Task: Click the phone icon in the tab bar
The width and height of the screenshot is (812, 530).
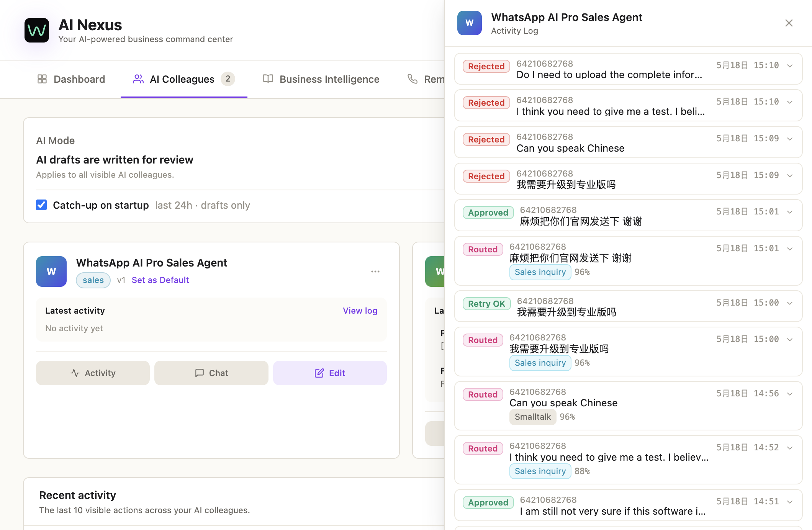Action: 413,79
